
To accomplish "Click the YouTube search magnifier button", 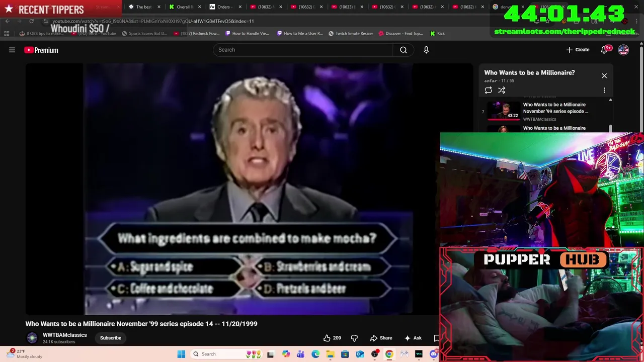I will click(404, 50).
